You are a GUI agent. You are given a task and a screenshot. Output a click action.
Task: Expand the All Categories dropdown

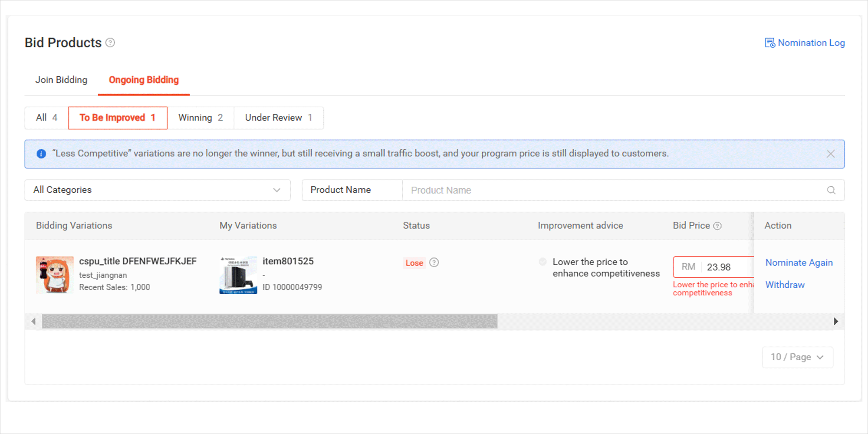click(158, 190)
